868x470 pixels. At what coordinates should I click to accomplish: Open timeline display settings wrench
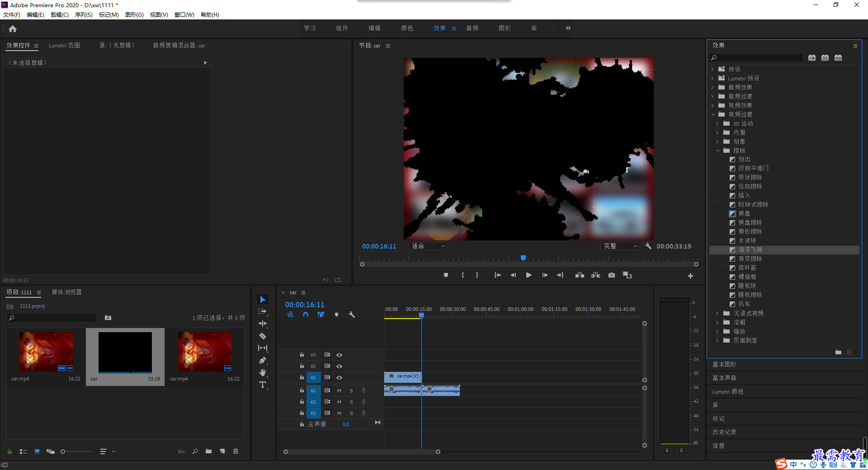[352, 315]
